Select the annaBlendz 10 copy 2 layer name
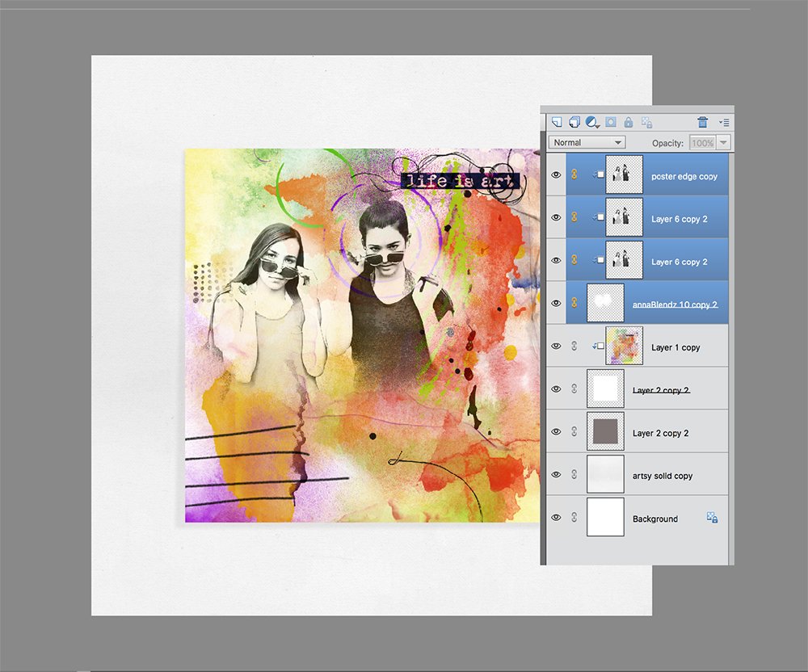Viewport: 808px width, 672px height. pyautogui.click(x=675, y=304)
